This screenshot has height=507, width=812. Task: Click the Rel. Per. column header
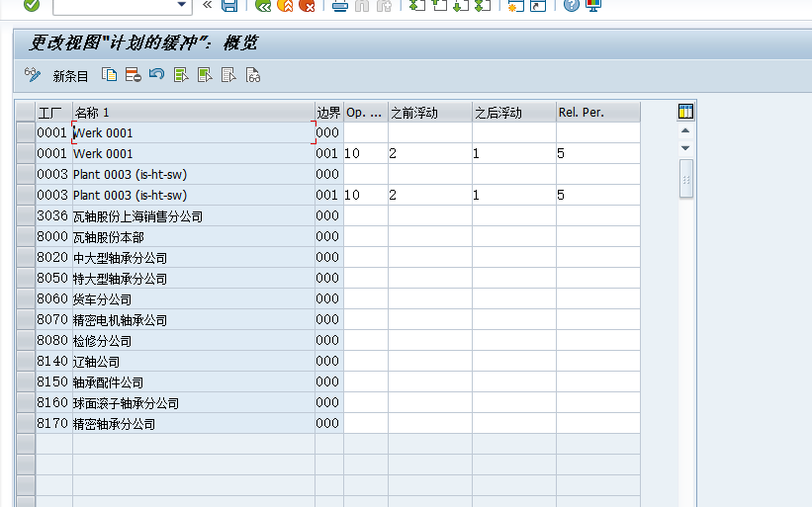(x=598, y=113)
